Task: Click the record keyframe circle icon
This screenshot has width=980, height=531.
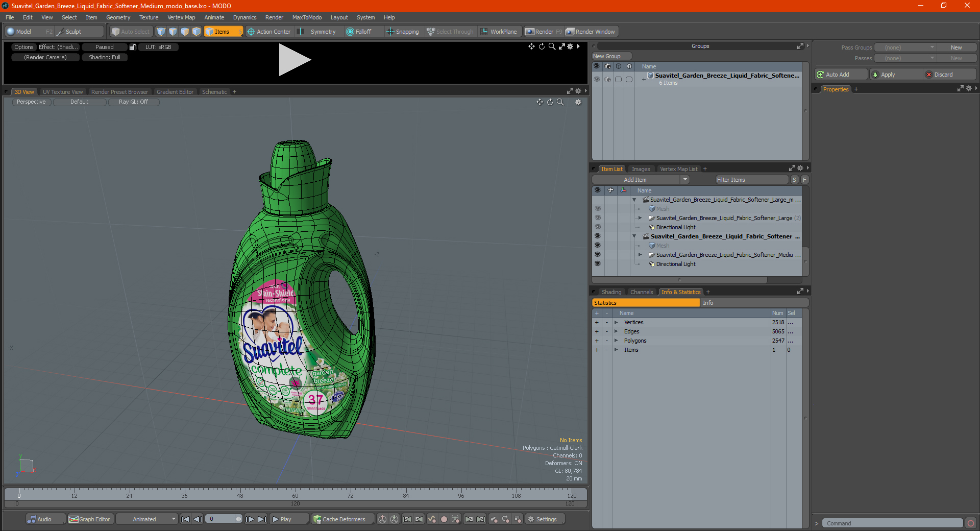Action: click(444, 519)
